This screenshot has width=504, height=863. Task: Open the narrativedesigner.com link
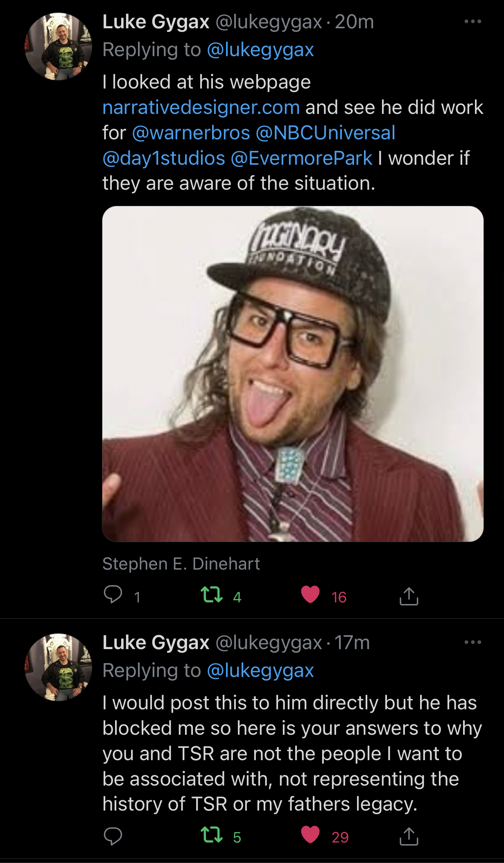[x=201, y=107]
